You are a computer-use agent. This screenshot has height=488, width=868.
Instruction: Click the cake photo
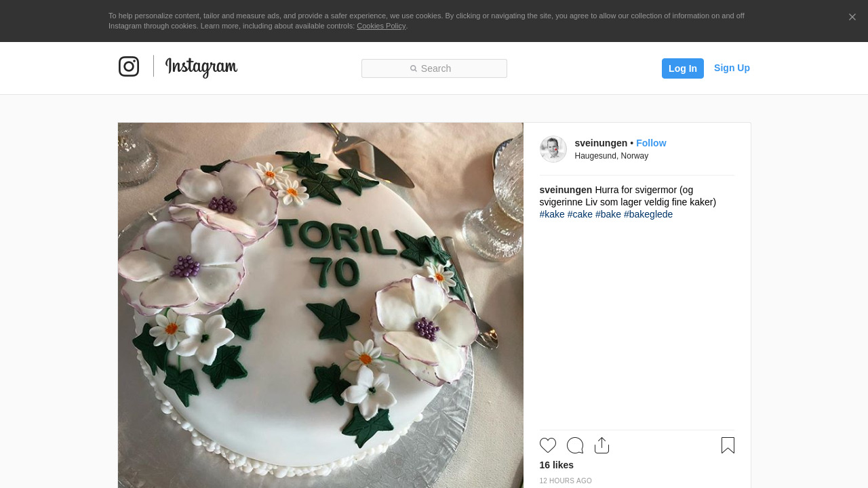tap(320, 305)
